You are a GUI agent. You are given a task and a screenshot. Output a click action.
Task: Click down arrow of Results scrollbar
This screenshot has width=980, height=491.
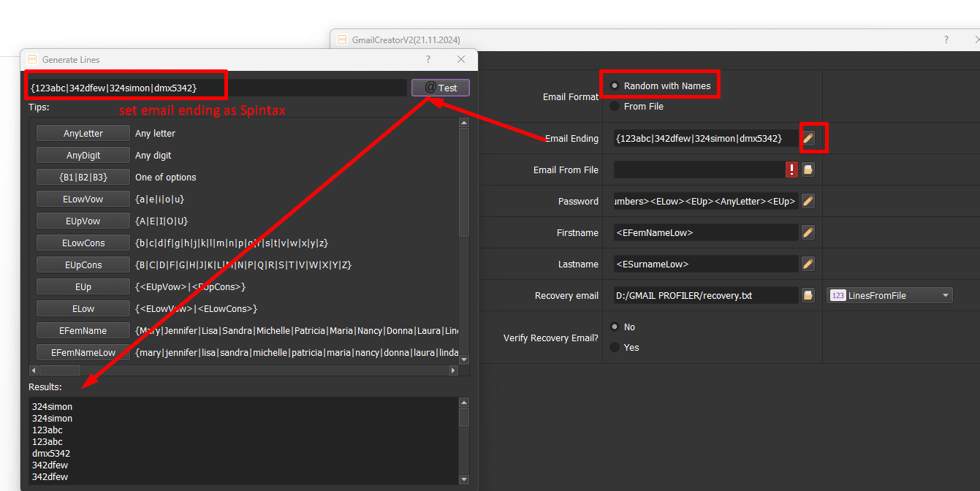coord(463,479)
